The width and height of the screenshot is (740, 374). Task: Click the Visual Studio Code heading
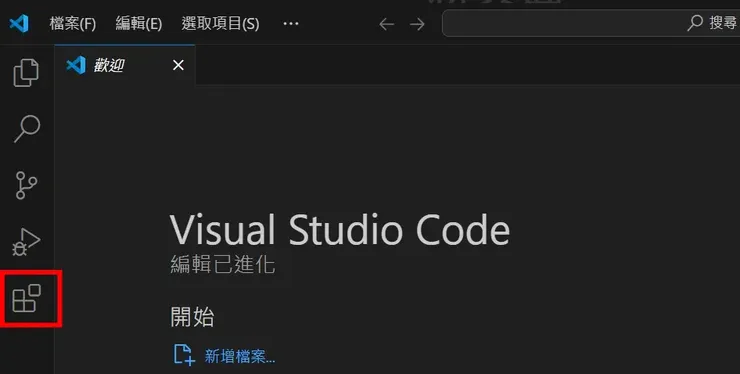coord(340,230)
